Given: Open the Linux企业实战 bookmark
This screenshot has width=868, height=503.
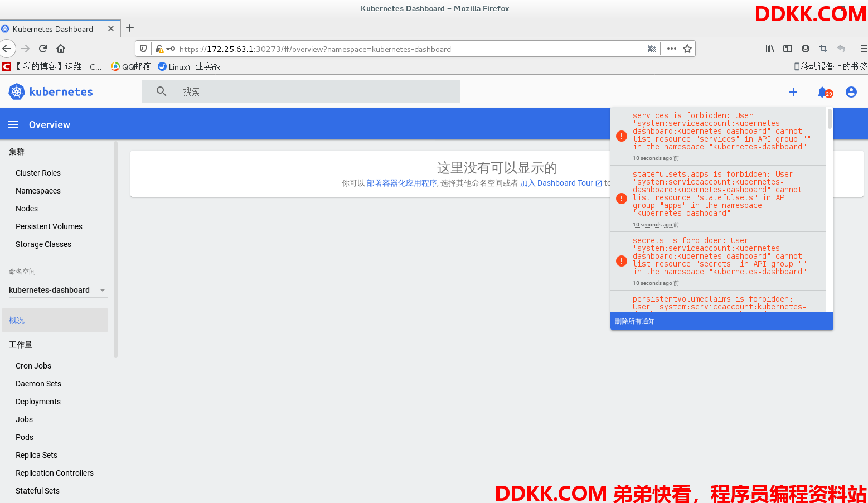Looking at the screenshot, I should click(x=189, y=66).
